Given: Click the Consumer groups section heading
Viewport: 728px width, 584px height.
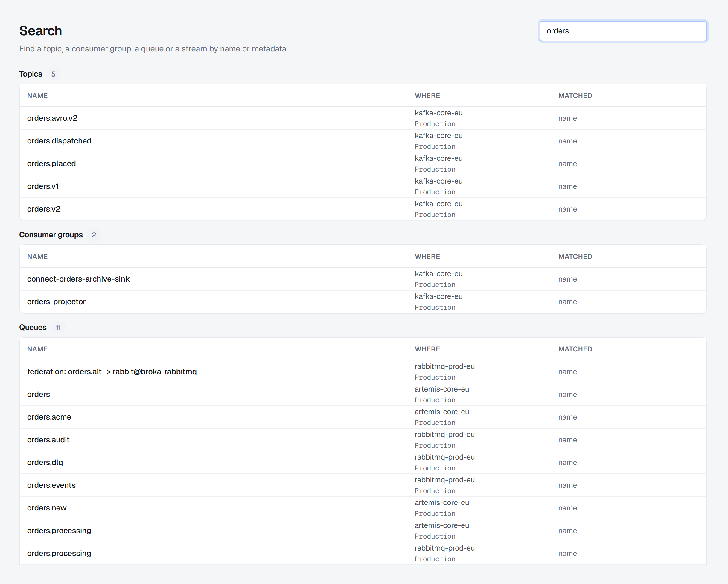Looking at the screenshot, I should coord(51,235).
